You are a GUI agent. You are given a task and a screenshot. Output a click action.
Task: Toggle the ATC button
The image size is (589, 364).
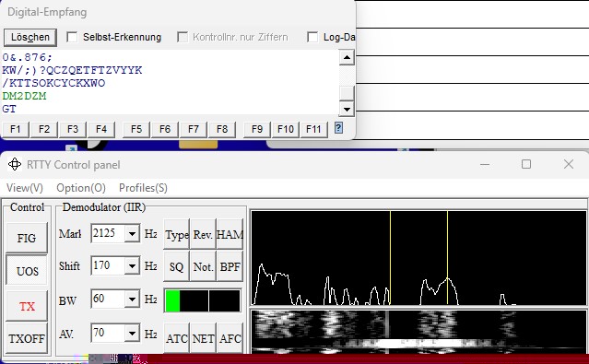tap(177, 338)
